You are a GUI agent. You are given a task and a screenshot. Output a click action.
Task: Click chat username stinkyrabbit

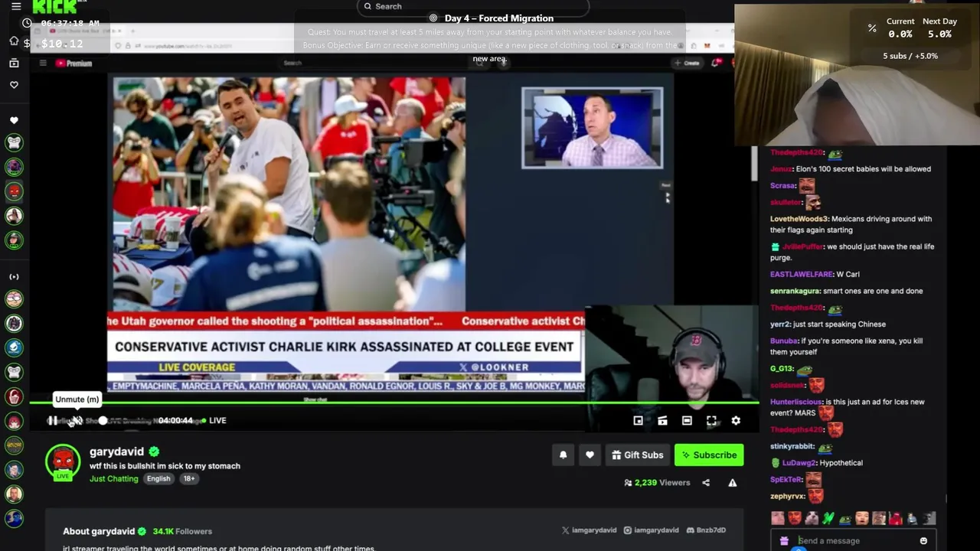pos(792,446)
